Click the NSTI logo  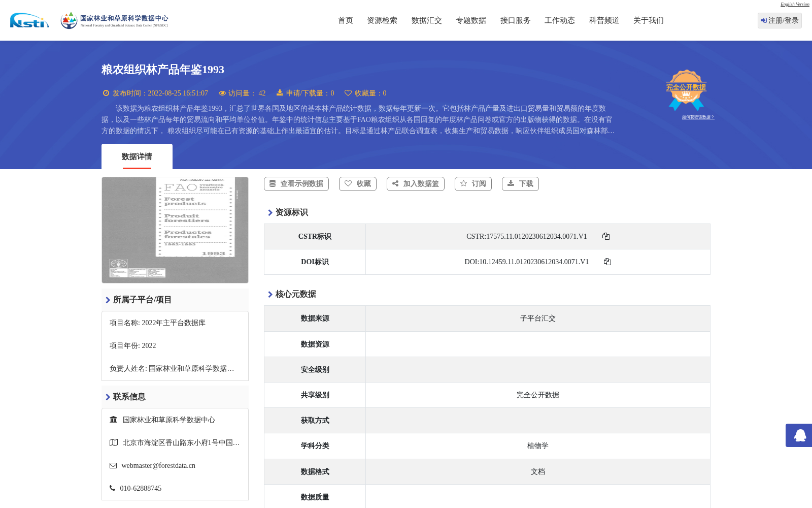pos(29,20)
